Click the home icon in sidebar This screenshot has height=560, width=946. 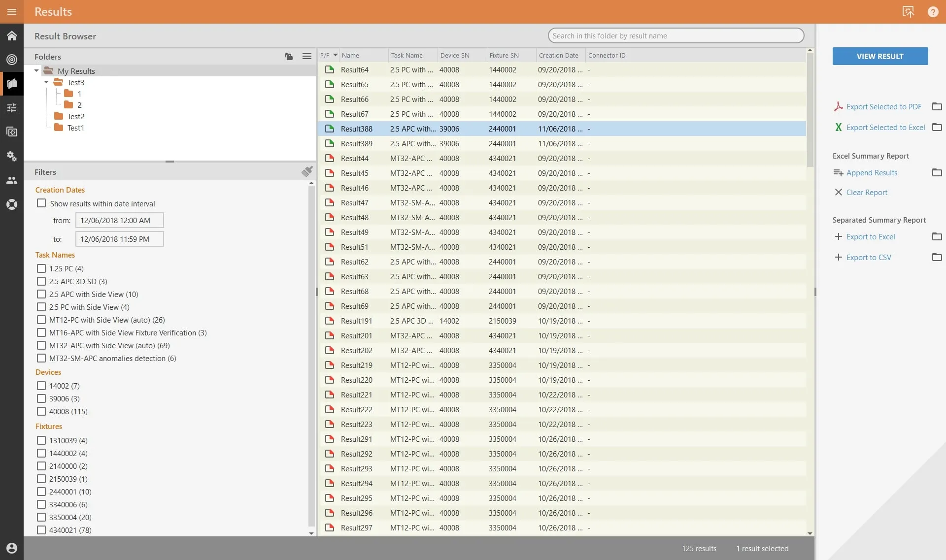12,36
